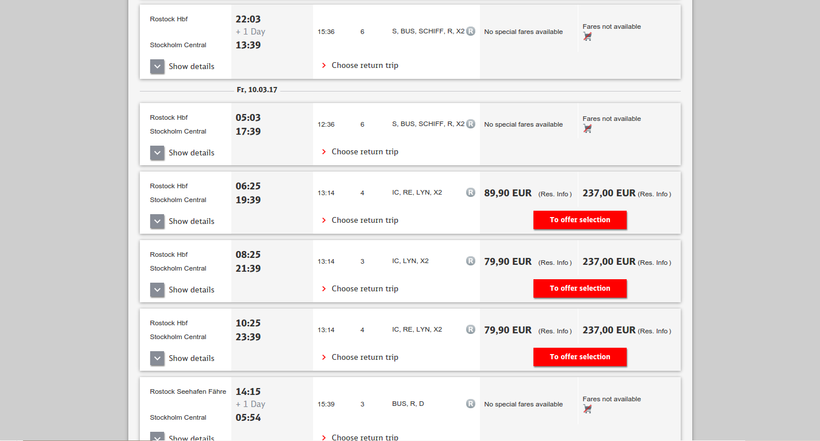Viewport: 820px width, 441px height.
Task: Go to offer selection for 10:25 train
Action: [580, 357]
